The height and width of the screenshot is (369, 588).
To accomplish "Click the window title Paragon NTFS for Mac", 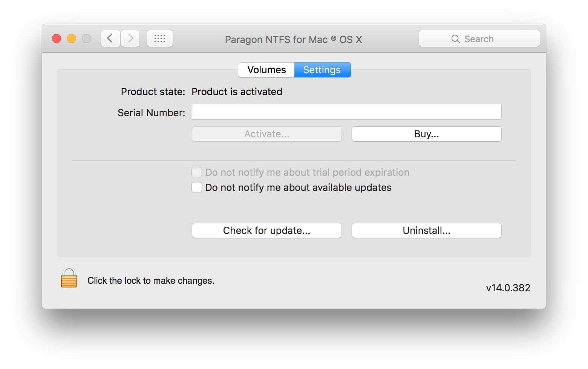I will [293, 40].
